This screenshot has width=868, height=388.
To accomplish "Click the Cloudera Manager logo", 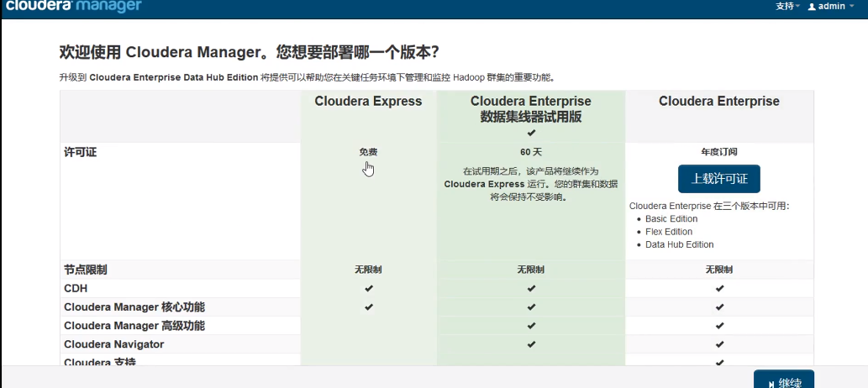I will [x=73, y=6].
